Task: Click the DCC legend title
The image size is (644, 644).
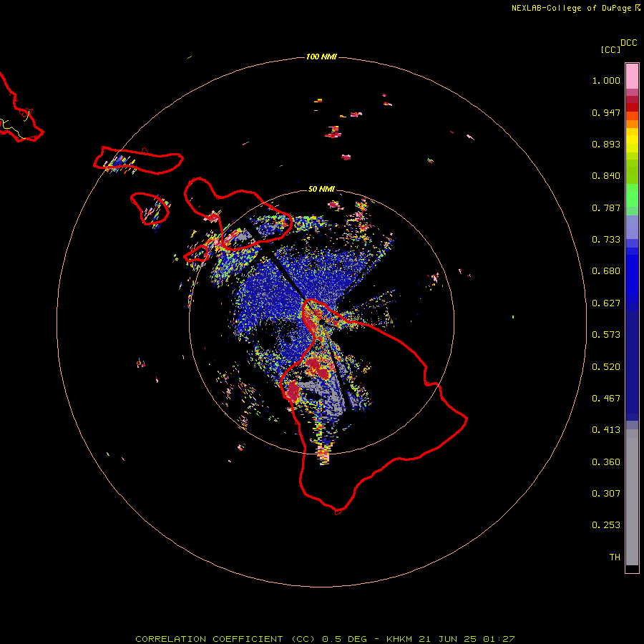Action: pyautogui.click(x=629, y=43)
